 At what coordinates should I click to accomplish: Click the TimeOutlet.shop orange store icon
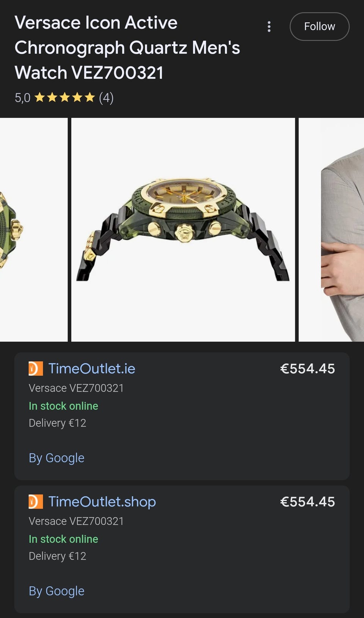click(36, 502)
